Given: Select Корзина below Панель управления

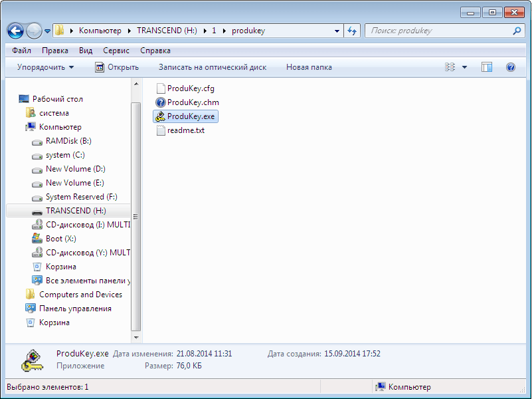Looking at the screenshot, I should pos(47,323).
